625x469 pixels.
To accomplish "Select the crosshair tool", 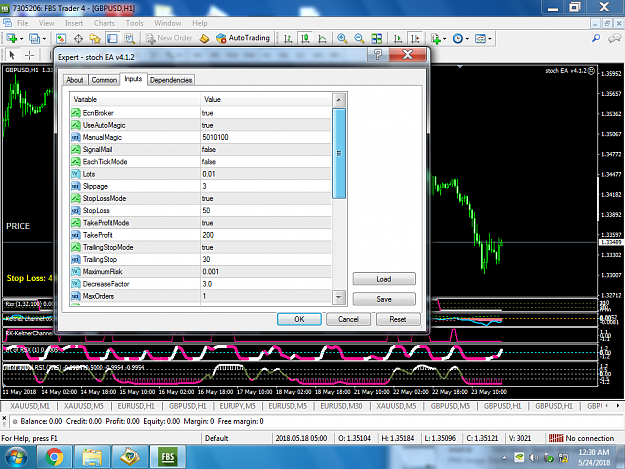I will pyautogui.click(x=29, y=55).
